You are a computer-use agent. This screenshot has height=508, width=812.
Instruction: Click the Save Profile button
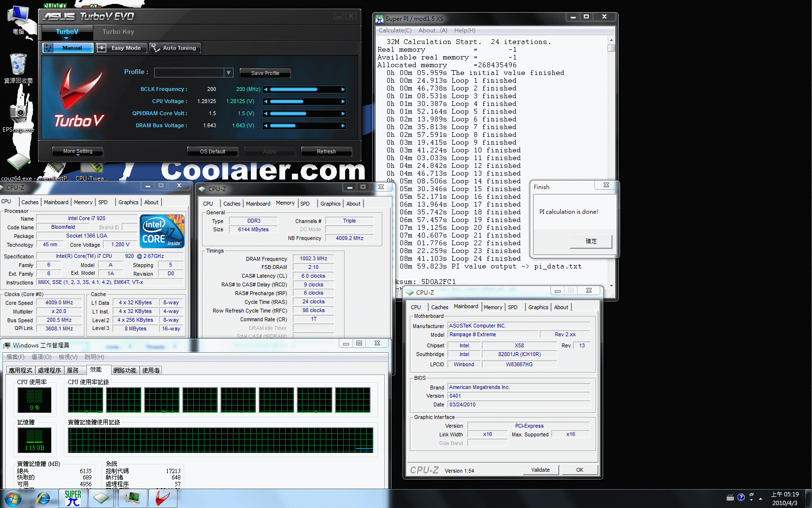[x=265, y=73]
